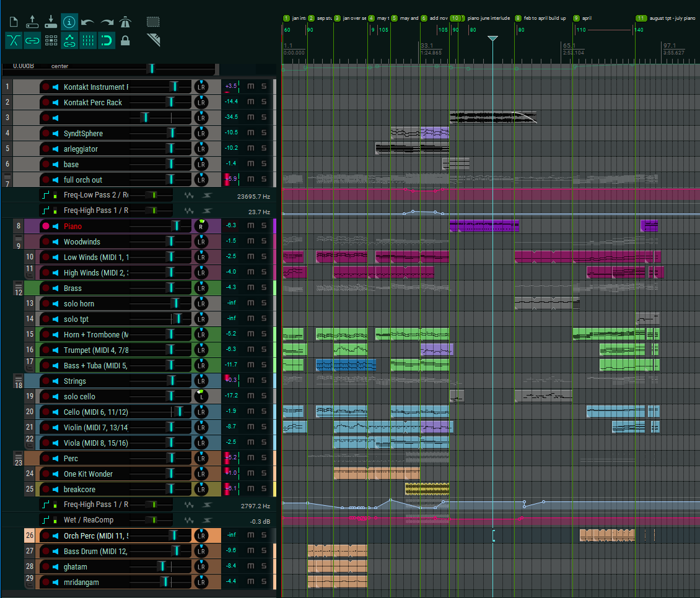The height and width of the screenshot is (598, 700).
Task: Create a new project
Action: click(x=14, y=22)
